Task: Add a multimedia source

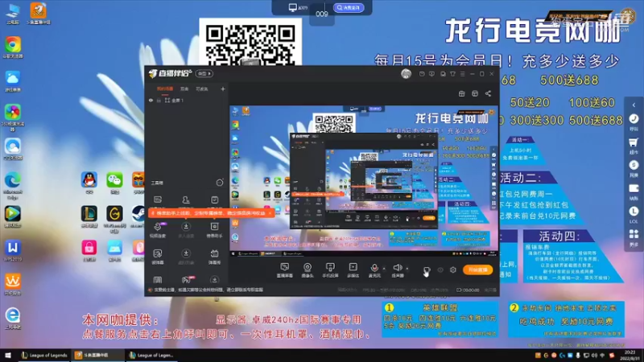Action: click(x=353, y=270)
